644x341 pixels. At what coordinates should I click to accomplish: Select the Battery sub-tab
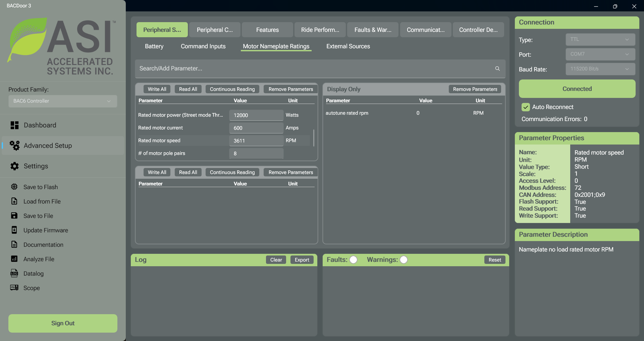click(154, 46)
